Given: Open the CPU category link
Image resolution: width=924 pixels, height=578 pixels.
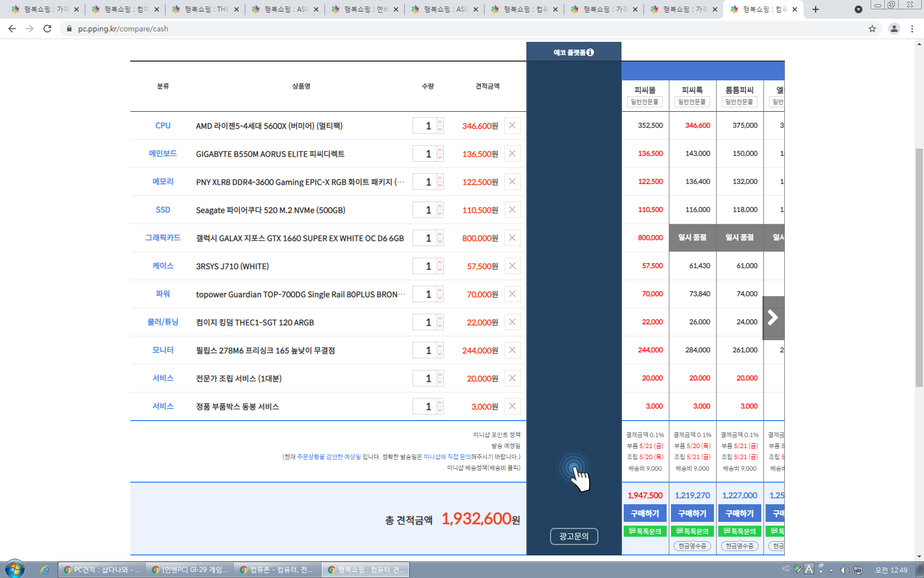Looking at the screenshot, I should pos(163,126).
